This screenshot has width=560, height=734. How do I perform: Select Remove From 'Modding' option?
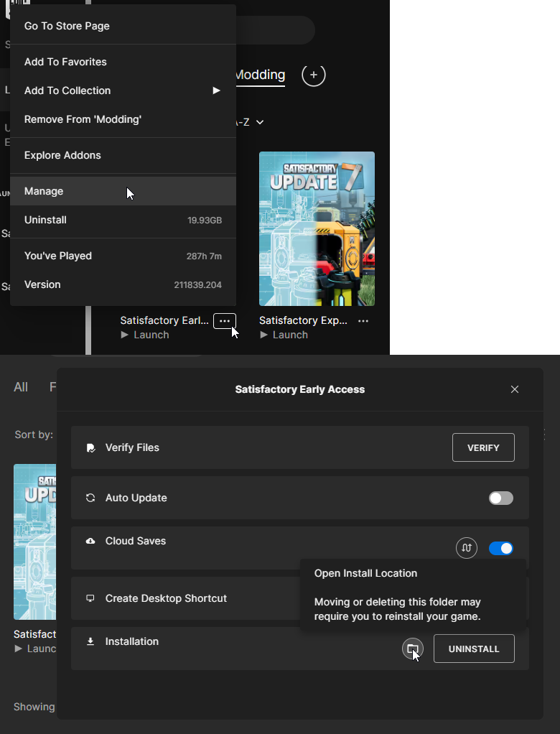pyautogui.click(x=123, y=119)
